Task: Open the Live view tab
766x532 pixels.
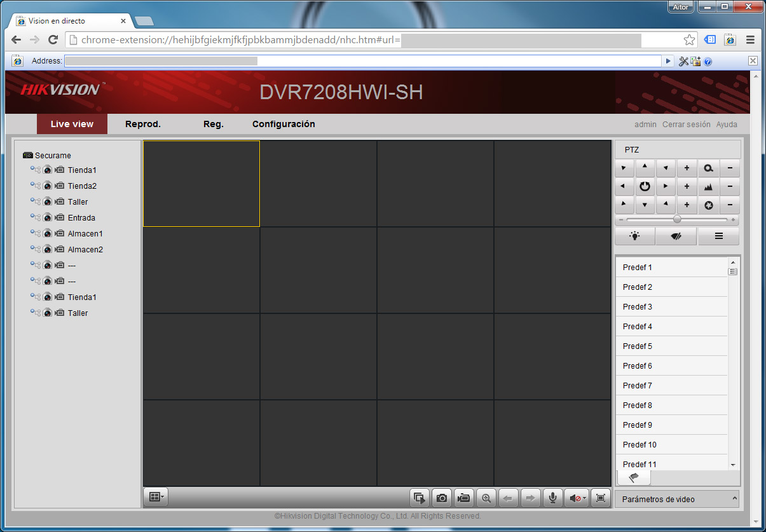Action: coord(72,124)
